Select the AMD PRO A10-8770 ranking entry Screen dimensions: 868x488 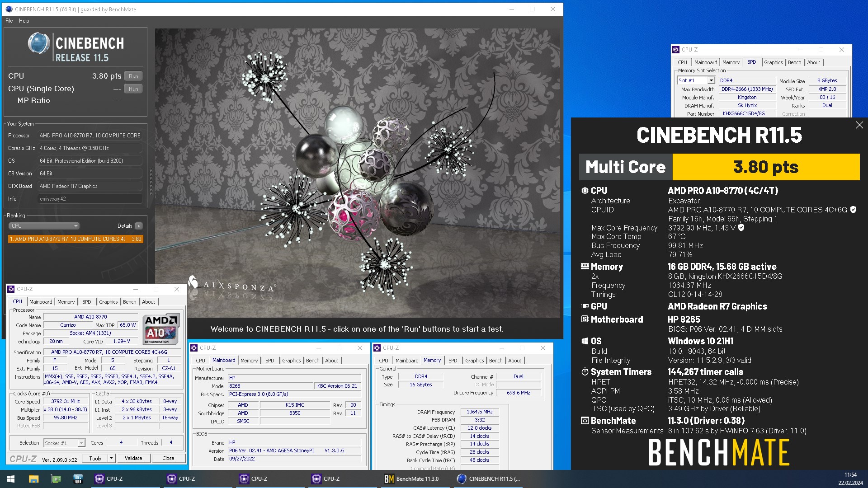coord(75,239)
